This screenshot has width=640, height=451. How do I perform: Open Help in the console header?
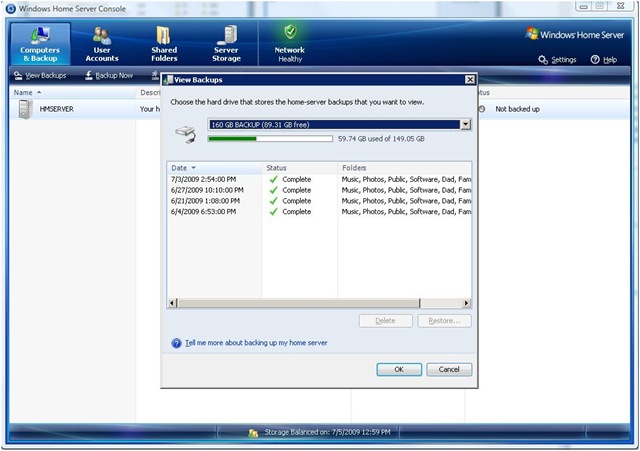pos(604,60)
